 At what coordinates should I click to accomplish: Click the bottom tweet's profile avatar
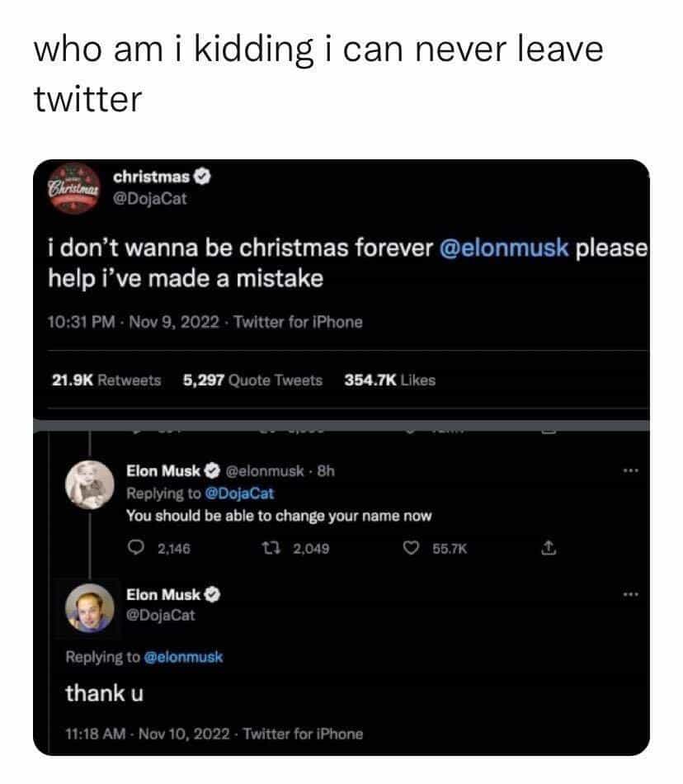[88, 607]
